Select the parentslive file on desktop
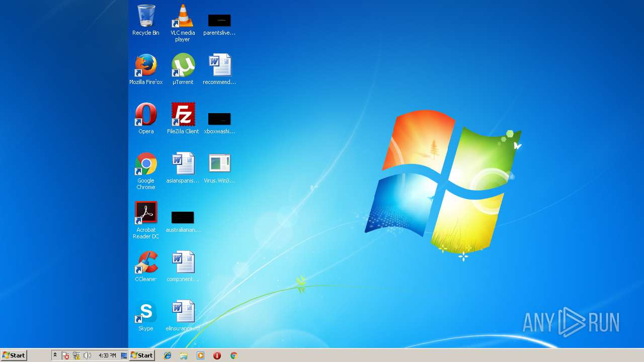This screenshot has height=362, width=644. tap(219, 24)
